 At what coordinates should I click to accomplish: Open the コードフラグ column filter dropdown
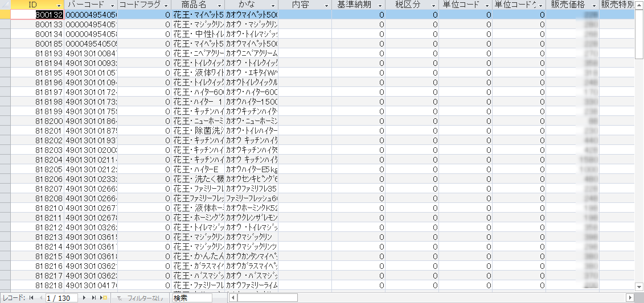(x=166, y=5)
